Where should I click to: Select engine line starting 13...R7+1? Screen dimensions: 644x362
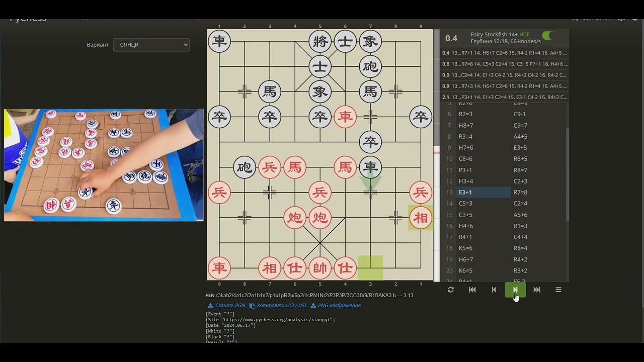pos(505,53)
